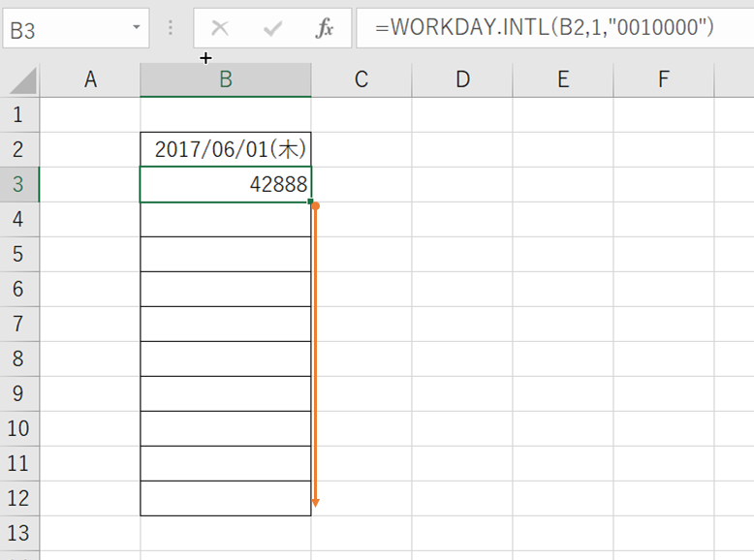The width and height of the screenshot is (754, 560).
Task: Select column A header
Action: tap(90, 79)
